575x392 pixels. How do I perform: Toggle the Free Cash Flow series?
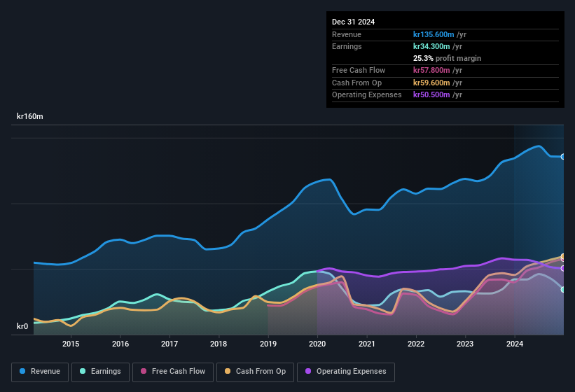[x=173, y=372]
